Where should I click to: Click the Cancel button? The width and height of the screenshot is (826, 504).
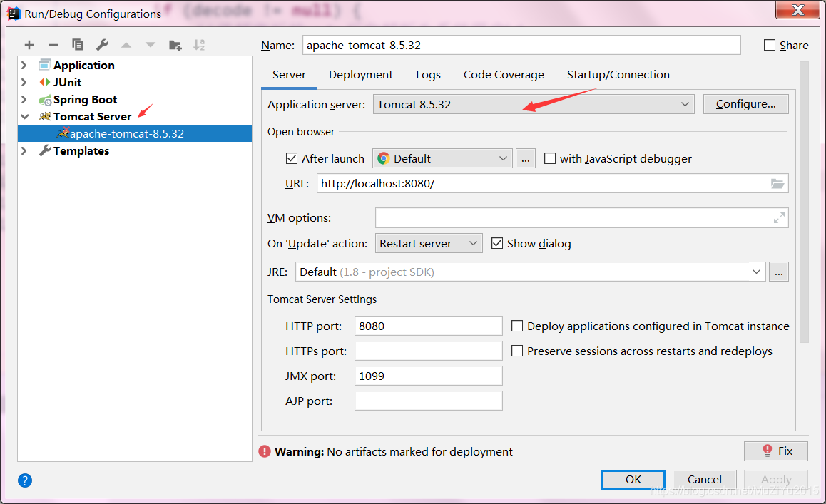(704, 479)
